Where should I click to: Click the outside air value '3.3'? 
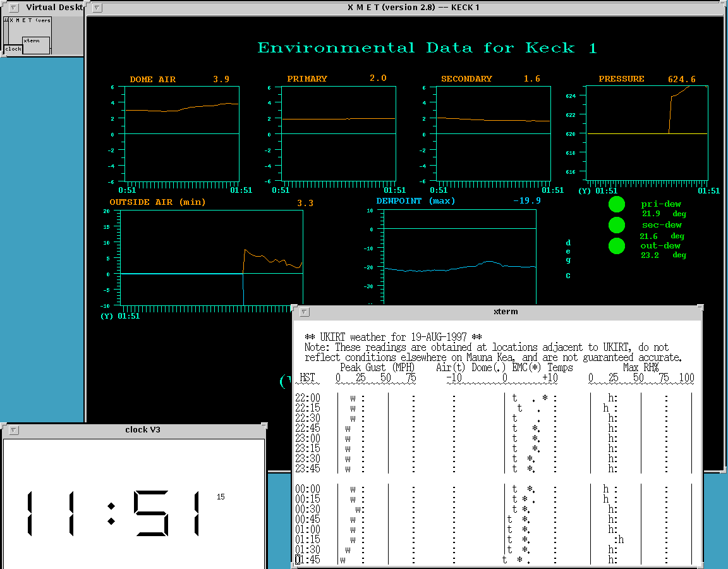pos(305,204)
